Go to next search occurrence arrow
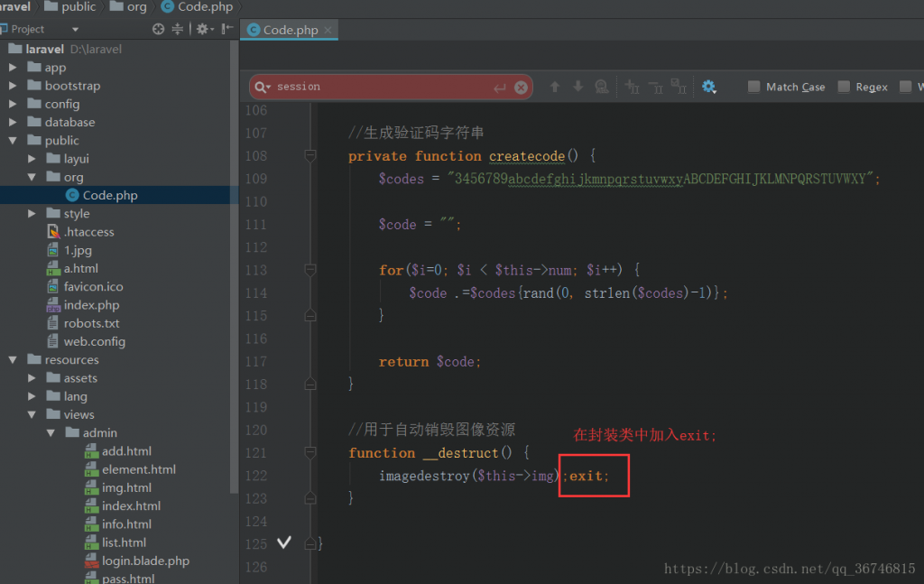The image size is (924, 584). pos(578,87)
